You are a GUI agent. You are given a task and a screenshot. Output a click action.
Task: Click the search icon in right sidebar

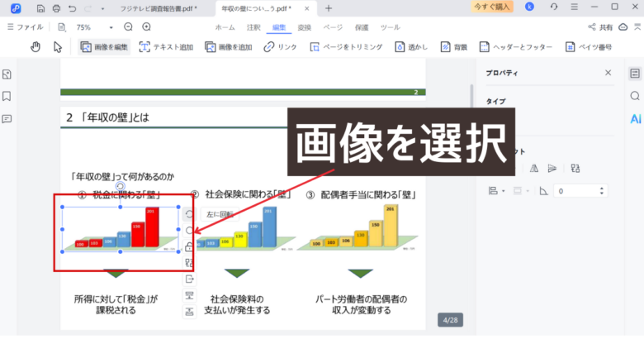[x=635, y=96]
